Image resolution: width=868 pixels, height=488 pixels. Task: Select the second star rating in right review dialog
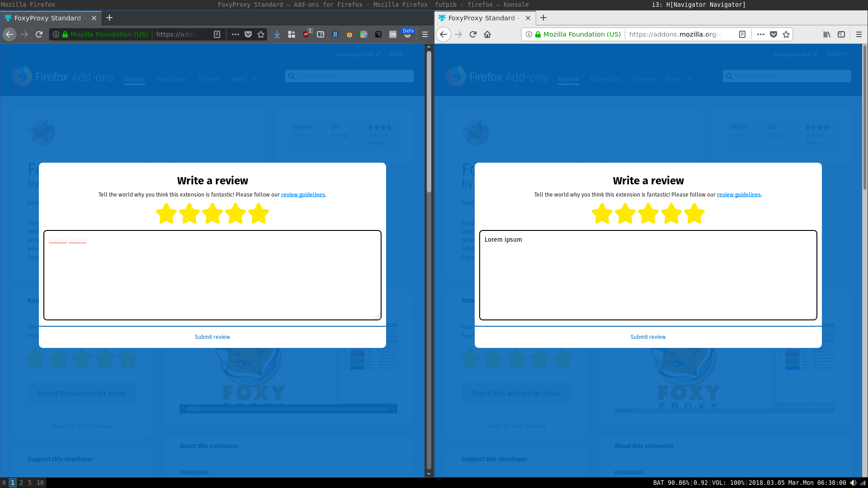[625, 213]
